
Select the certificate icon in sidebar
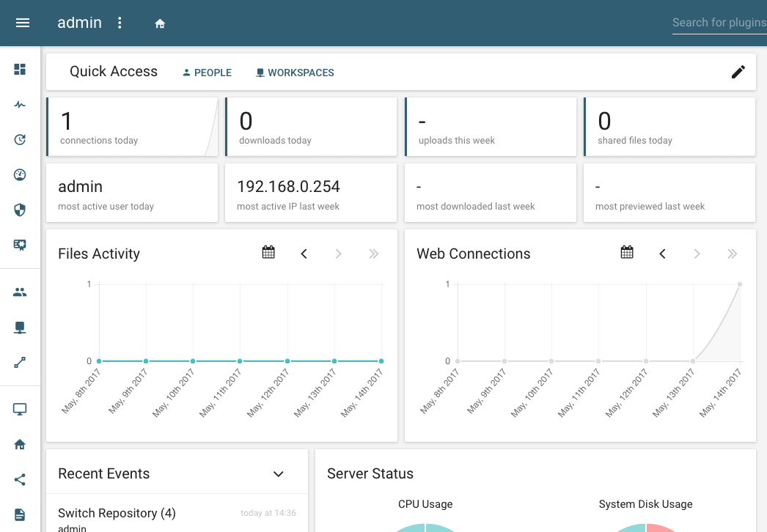click(20, 245)
